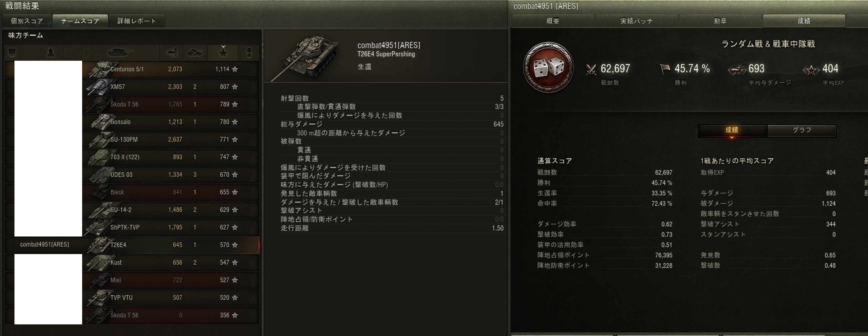
Task: Open the 詳細レポート tab
Action: tap(137, 21)
